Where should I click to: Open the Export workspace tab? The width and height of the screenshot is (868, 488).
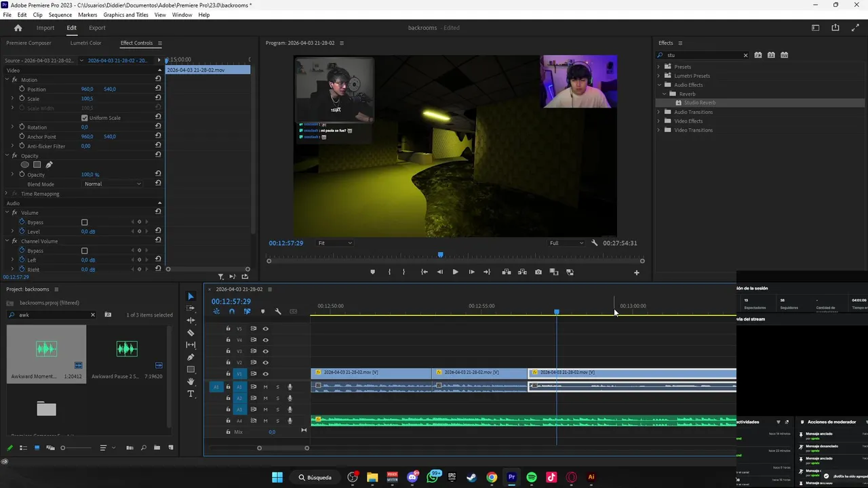tap(97, 28)
